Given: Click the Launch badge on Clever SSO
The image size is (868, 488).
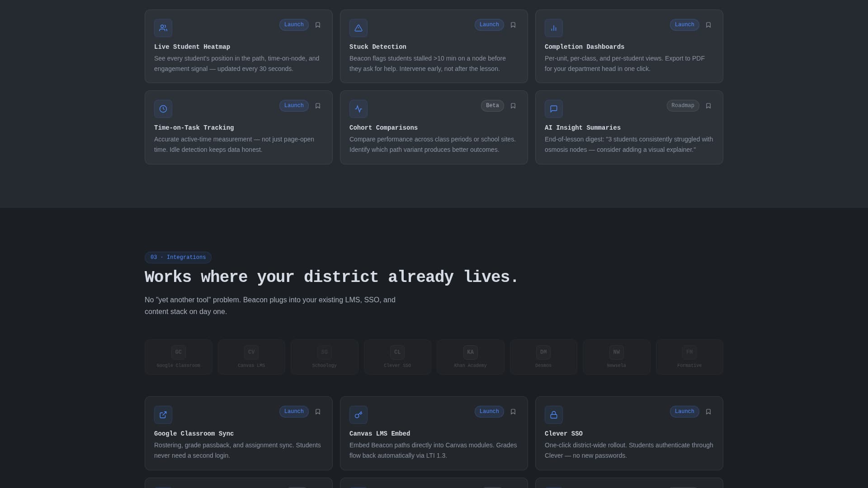Looking at the screenshot, I should point(684,412).
